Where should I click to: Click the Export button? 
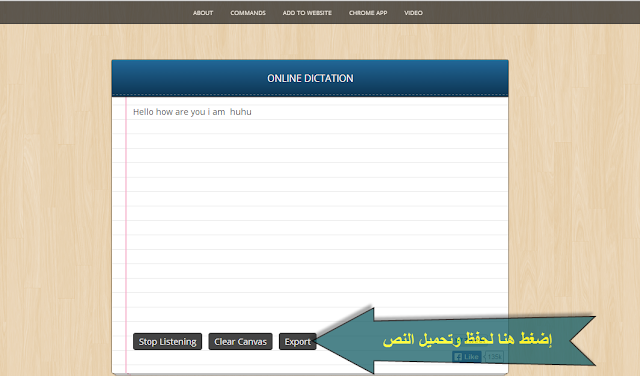coord(298,342)
